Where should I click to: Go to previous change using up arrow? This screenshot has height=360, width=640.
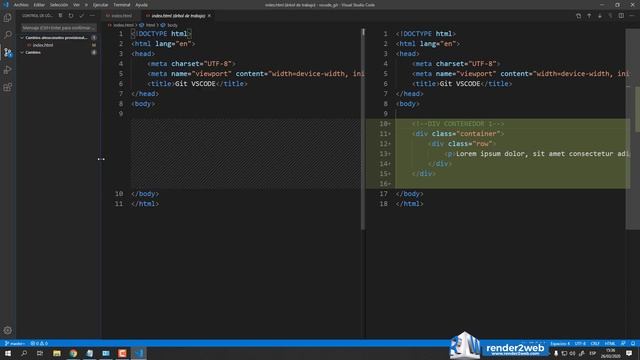click(589, 16)
